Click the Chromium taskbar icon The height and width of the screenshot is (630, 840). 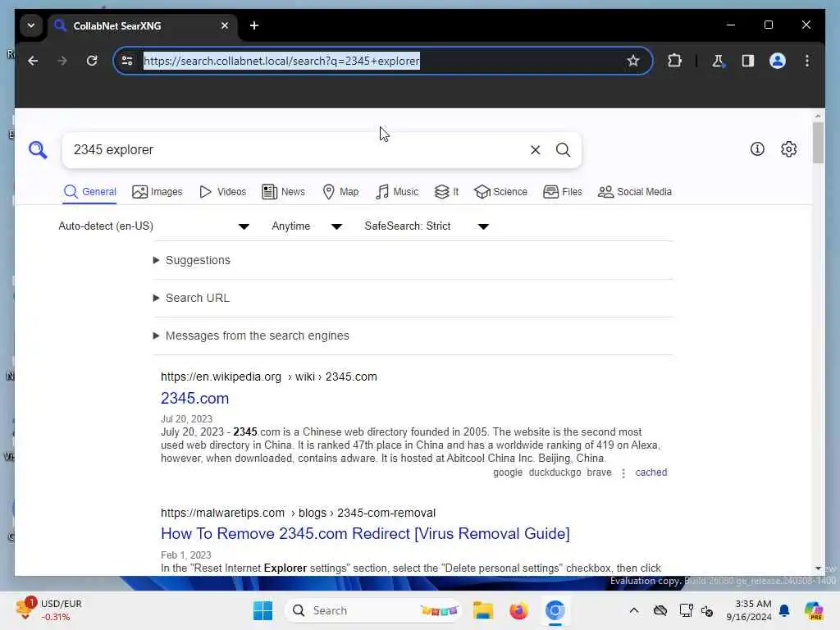[555, 610]
